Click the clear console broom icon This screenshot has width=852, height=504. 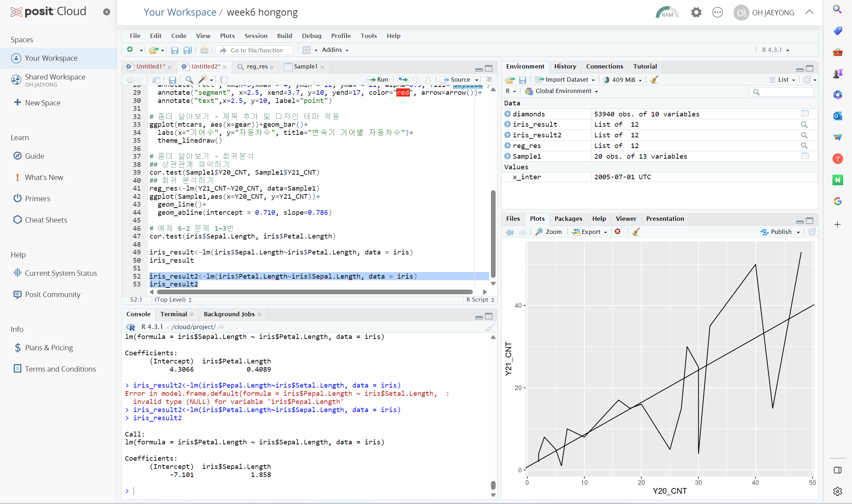point(490,327)
